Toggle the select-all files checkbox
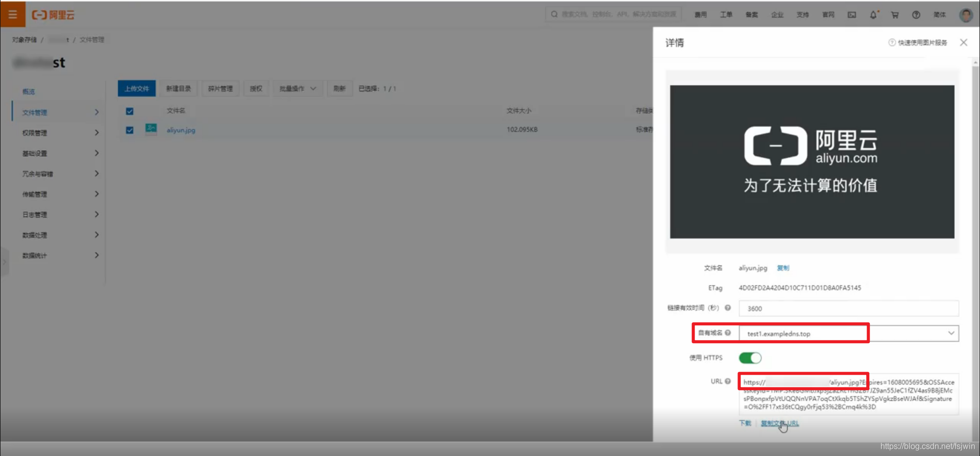Viewport: 980px width, 456px height. click(130, 111)
